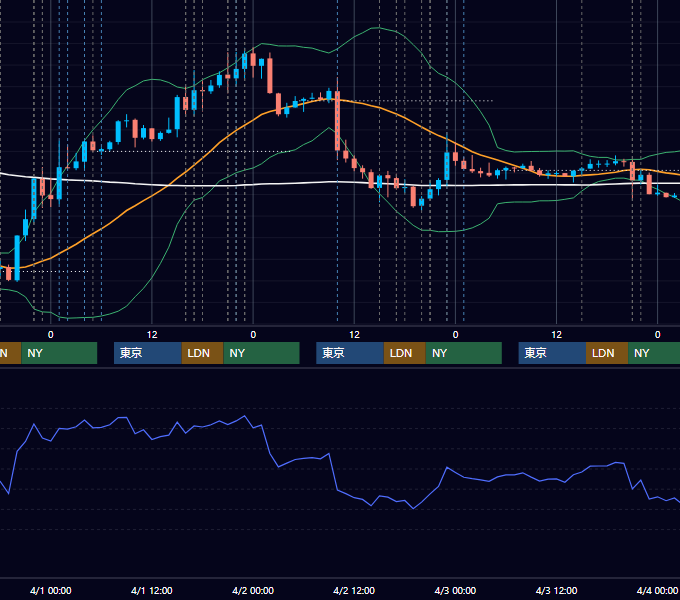Screen dimensions: 680x600
Task: Click the LDN session bar on 4/1
Action: coord(203,353)
